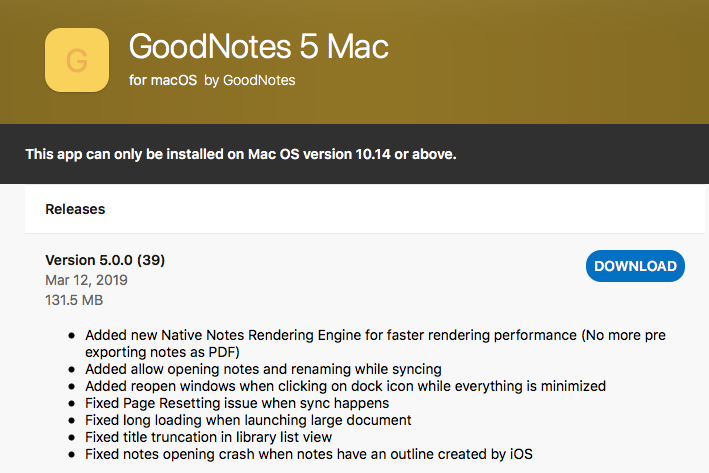Click the Mac OS 10.14 requirement notice
Viewport: 709px width, 473px height.
241,154
